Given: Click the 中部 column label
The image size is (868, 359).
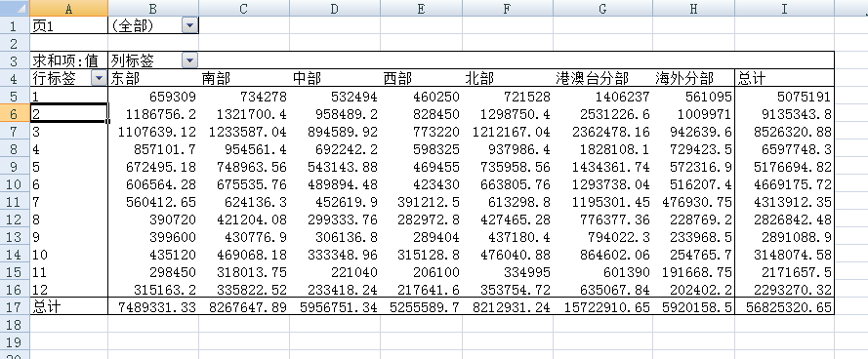Looking at the screenshot, I should 335,79.
